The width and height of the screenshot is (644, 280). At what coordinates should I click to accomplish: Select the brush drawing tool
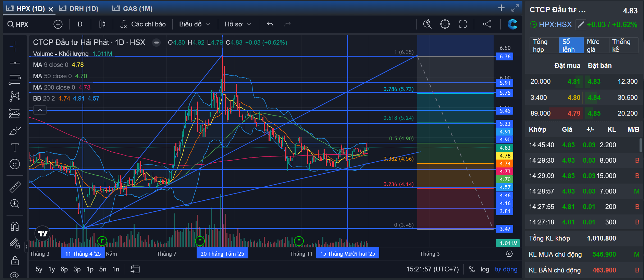[15, 130]
